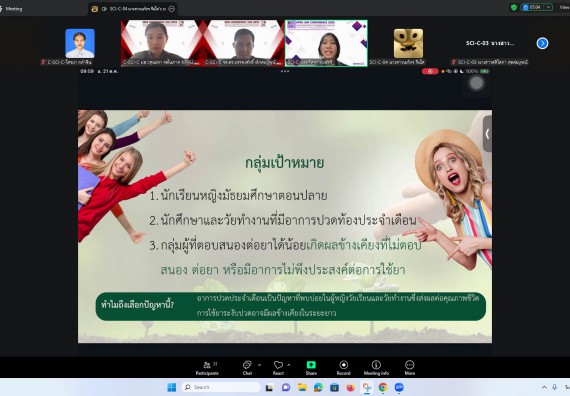
Task: Open the React emoji menu
Action: coord(278,368)
